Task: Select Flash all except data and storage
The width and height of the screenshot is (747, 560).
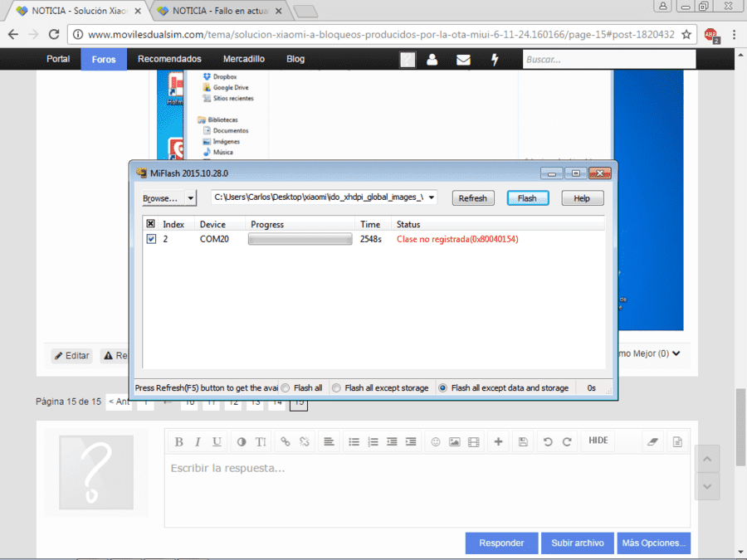Action: point(442,388)
